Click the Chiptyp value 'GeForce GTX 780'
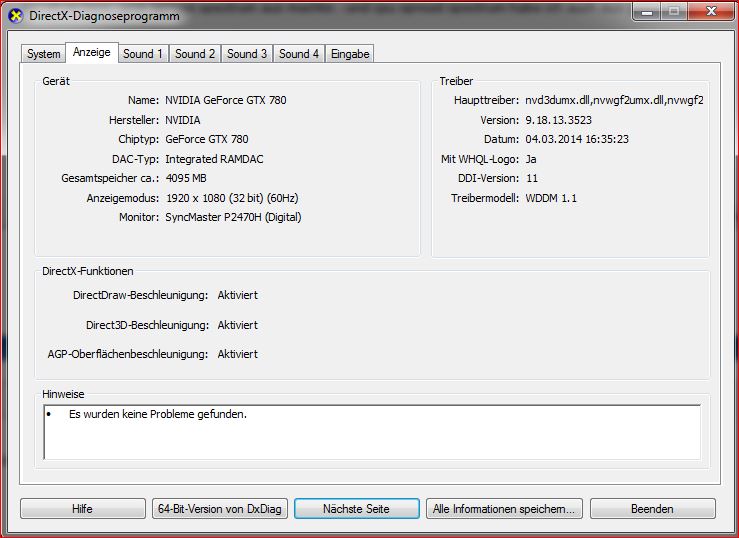This screenshot has height=538, width=739. pos(206,139)
